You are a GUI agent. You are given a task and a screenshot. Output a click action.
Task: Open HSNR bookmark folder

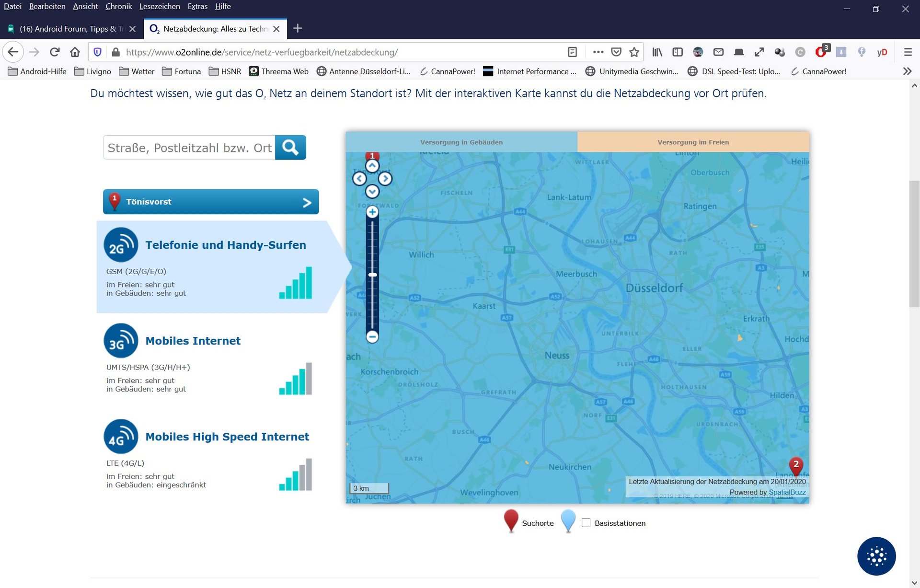click(x=225, y=71)
